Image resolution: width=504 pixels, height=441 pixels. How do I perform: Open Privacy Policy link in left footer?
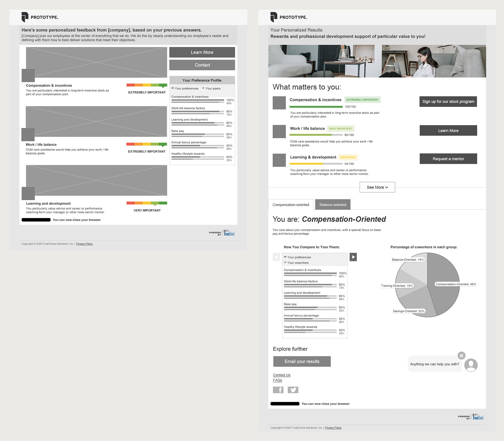[85, 244]
